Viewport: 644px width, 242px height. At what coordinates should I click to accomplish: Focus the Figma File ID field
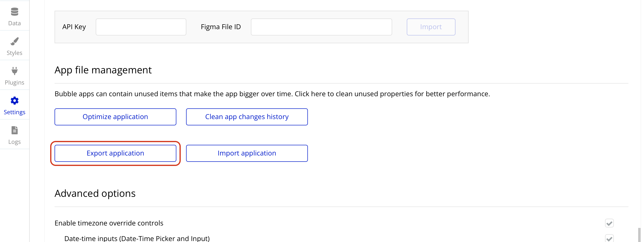(321, 27)
